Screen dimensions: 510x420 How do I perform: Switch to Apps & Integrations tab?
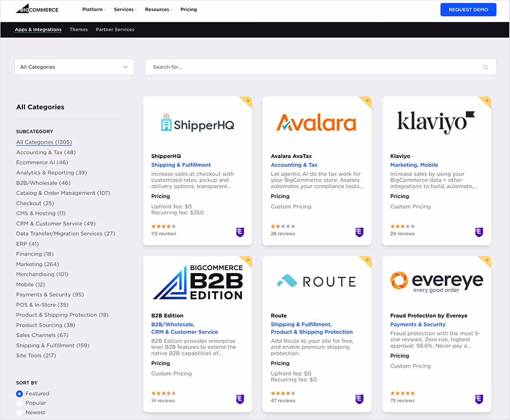(x=38, y=29)
